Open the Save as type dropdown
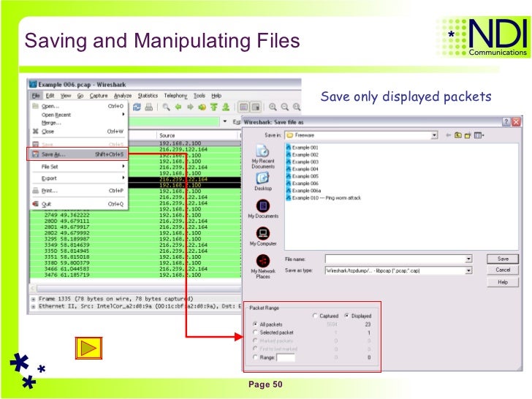The height and width of the screenshot is (399, 532). [468, 270]
